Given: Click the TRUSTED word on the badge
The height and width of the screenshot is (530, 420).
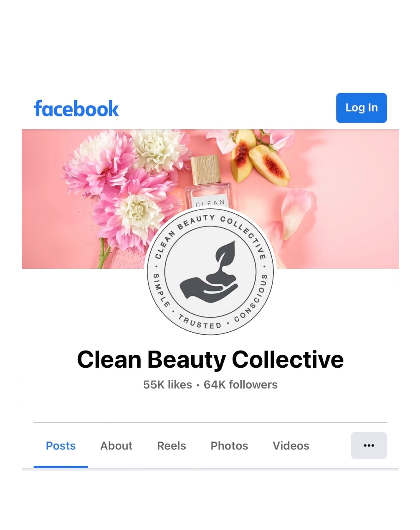Looking at the screenshot, I should pyautogui.click(x=200, y=322).
